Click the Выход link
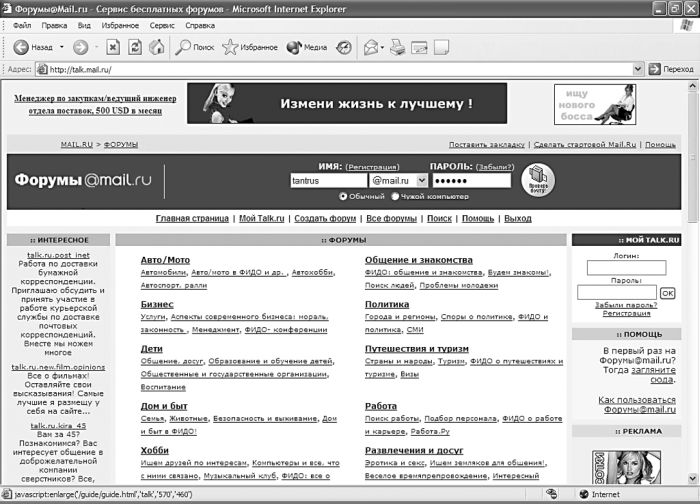 click(x=518, y=218)
